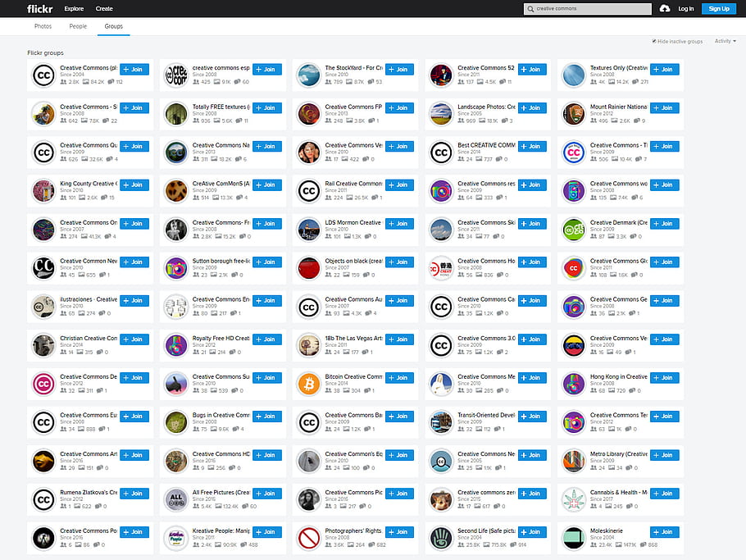Viewport: 746px width, 560px height.
Task: Switch to the People tab
Action: [x=78, y=26]
